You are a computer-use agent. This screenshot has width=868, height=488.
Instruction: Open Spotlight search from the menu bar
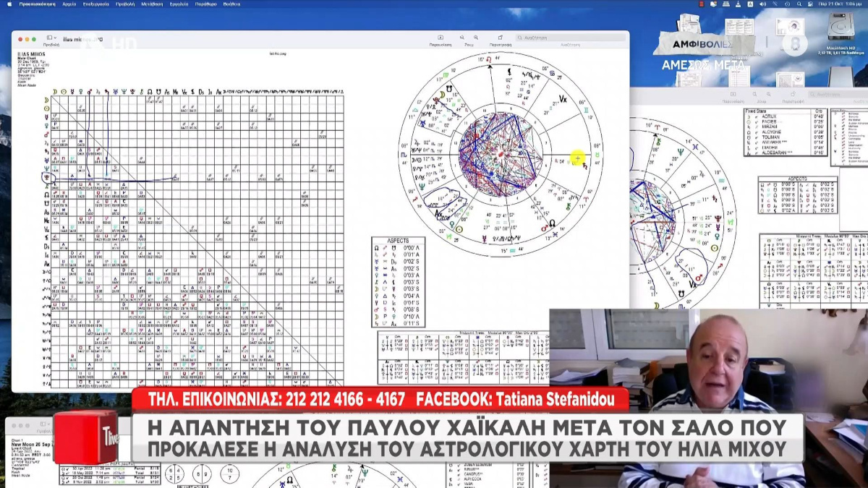pos(800,4)
